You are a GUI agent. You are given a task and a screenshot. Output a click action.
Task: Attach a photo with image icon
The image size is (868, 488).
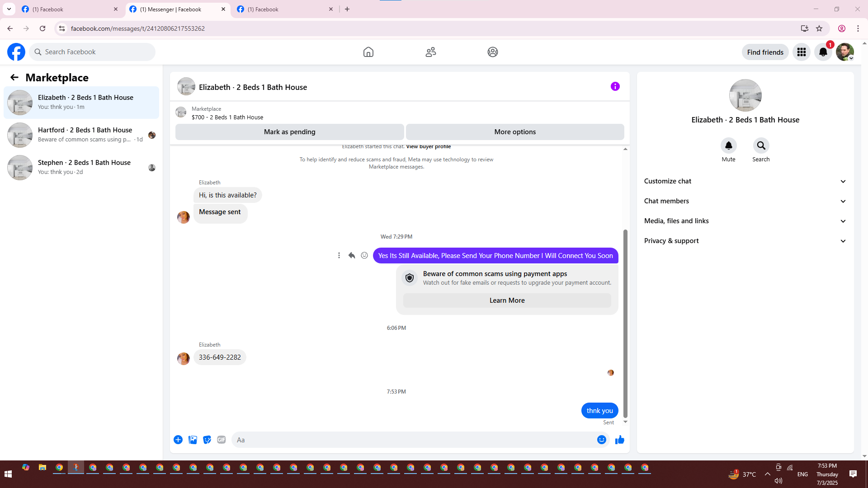pos(193,440)
